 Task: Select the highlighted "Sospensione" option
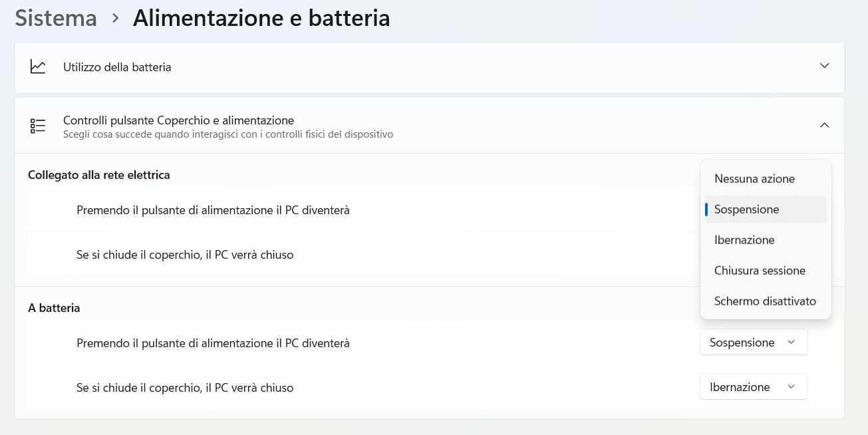[x=746, y=209]
